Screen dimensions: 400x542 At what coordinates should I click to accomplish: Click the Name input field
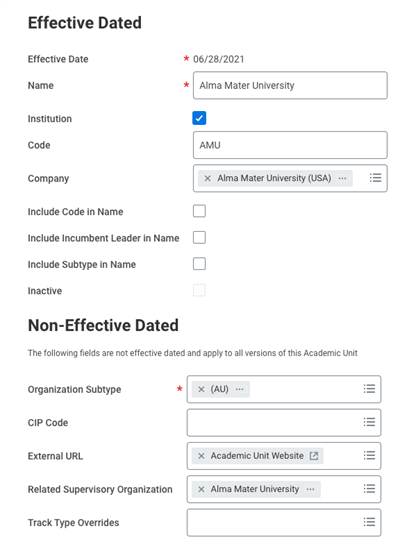290,85
